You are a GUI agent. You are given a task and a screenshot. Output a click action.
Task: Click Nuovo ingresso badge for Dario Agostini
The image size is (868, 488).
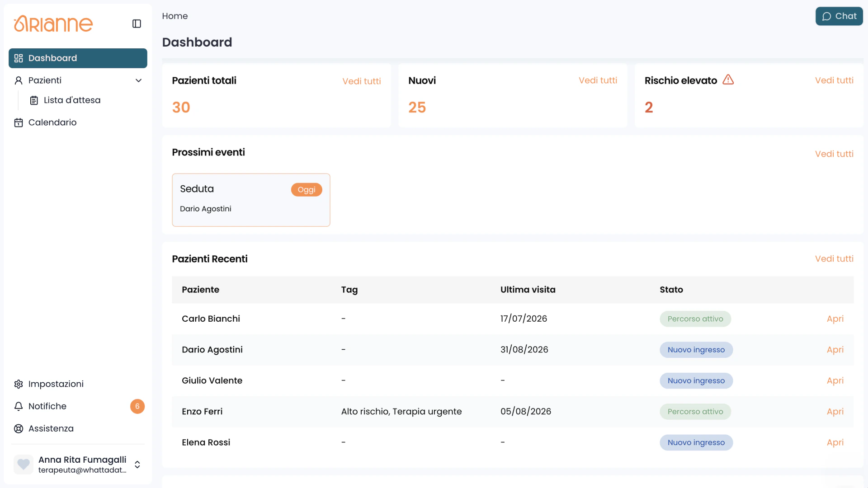click(696, 350)
